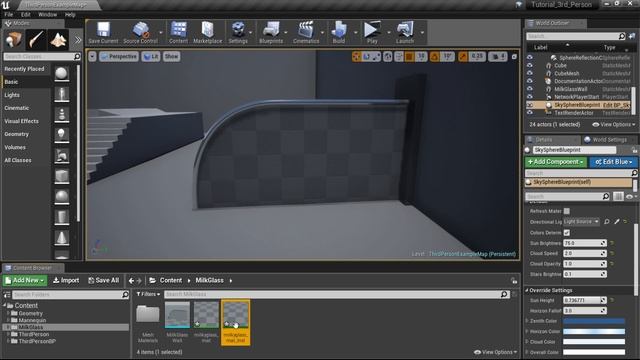This screenshot has height=360, width=640.
Task: Toggle visibility eye for MilkGlassWall actor
Action: coord(530,89)
